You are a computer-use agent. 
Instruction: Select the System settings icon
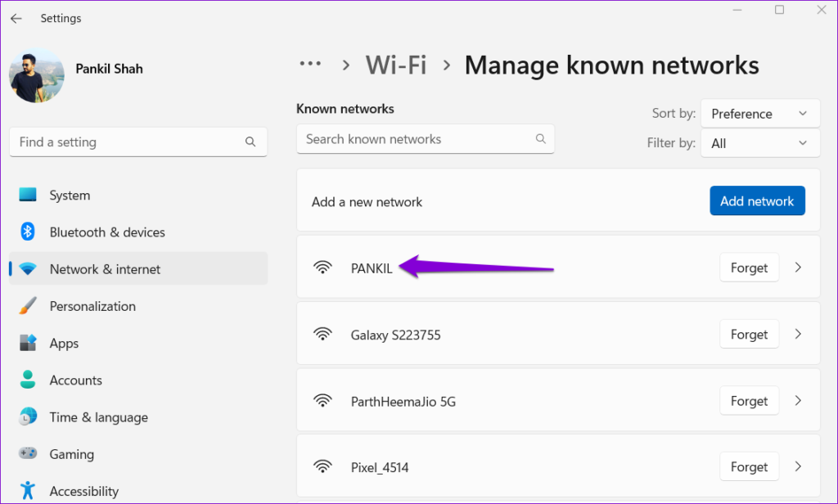point(28,195)
